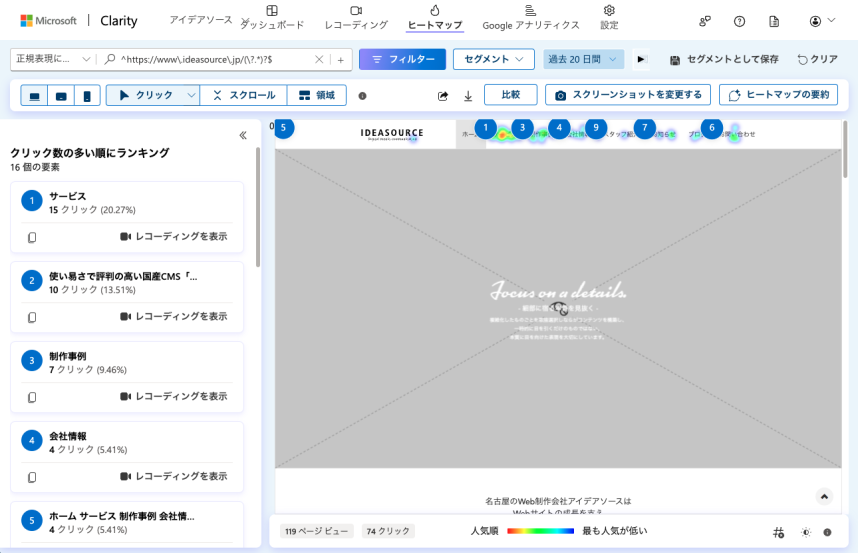This screenshot has height=553, width=858.
Task: Open the feedback community icon in header
Action: pos(705,21)
